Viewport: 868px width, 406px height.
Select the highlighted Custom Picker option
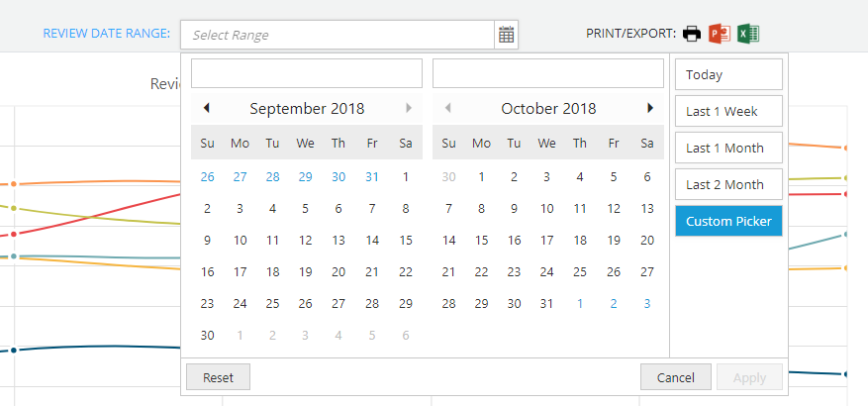point(728,221)
